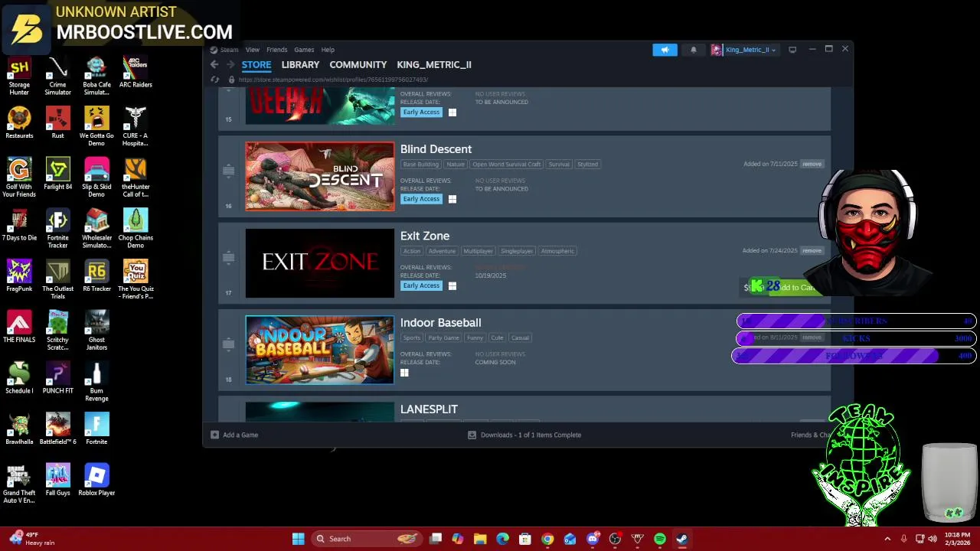Click Windows platform icon on Indoor Baseball

(404, 373)
